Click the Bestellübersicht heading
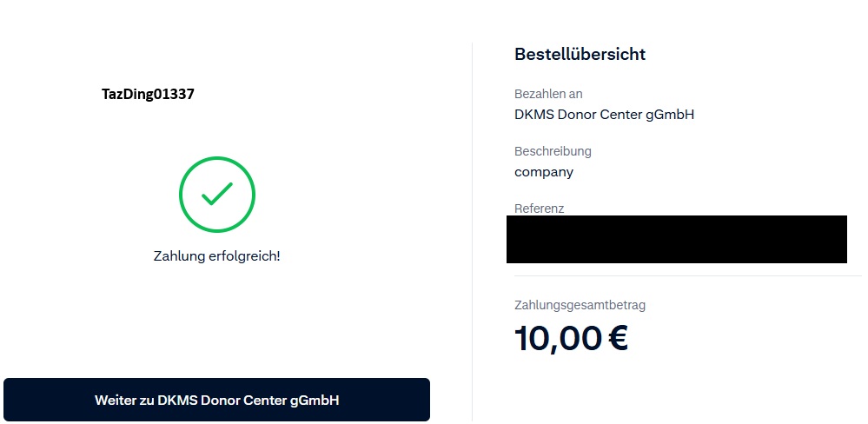 point(580,54)
